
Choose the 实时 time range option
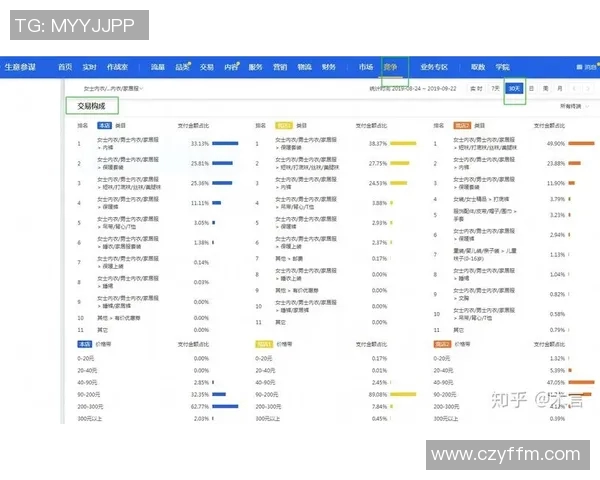click(477, 89)
